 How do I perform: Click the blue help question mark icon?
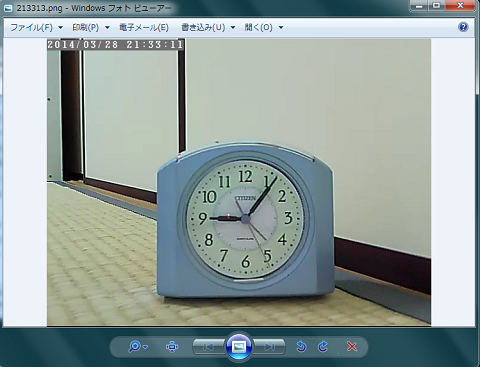pyautogui.click(x=463, y=27)
